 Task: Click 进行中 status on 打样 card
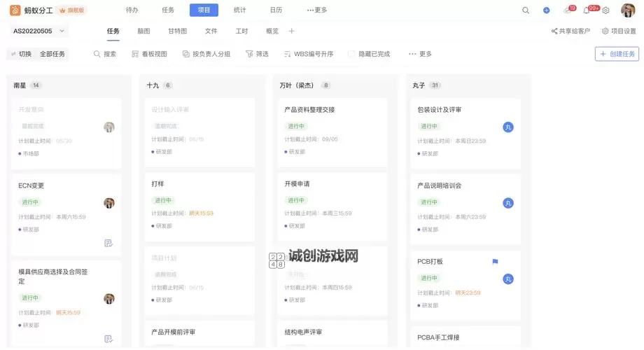163,200
